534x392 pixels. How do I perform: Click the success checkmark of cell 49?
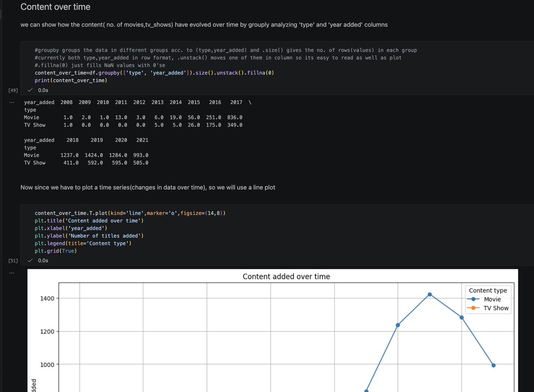click(30, 90)
